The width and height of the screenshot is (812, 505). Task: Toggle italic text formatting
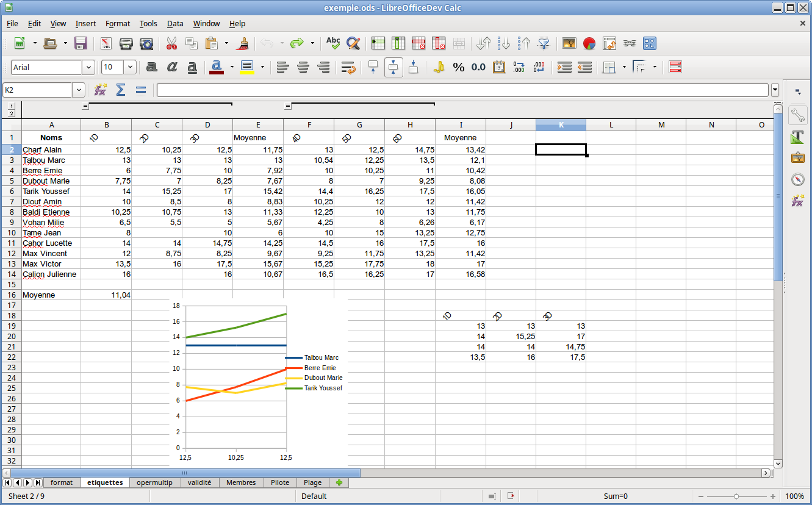172,67
